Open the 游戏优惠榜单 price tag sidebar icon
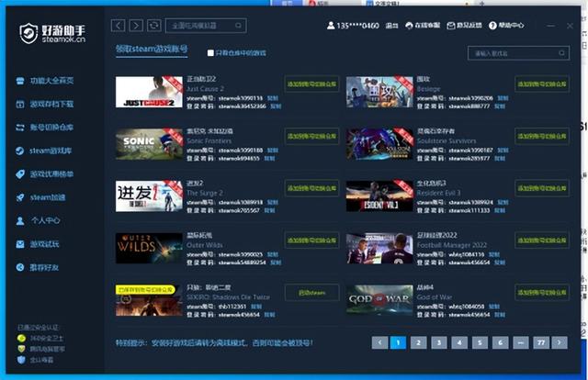 click(20, 174)
